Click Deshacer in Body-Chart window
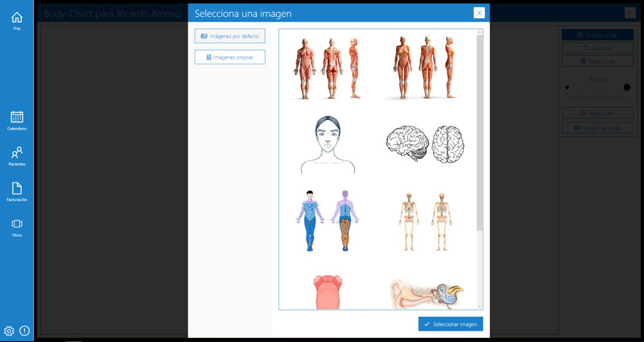The height and width of the screenshot is (342, 644). click(597, 48)
